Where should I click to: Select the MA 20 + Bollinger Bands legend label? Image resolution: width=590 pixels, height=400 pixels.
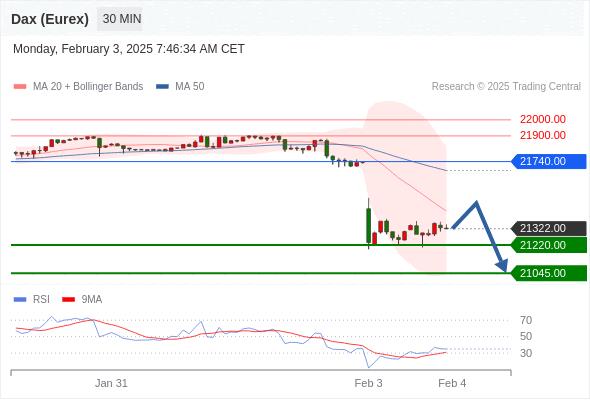[88, 87]
